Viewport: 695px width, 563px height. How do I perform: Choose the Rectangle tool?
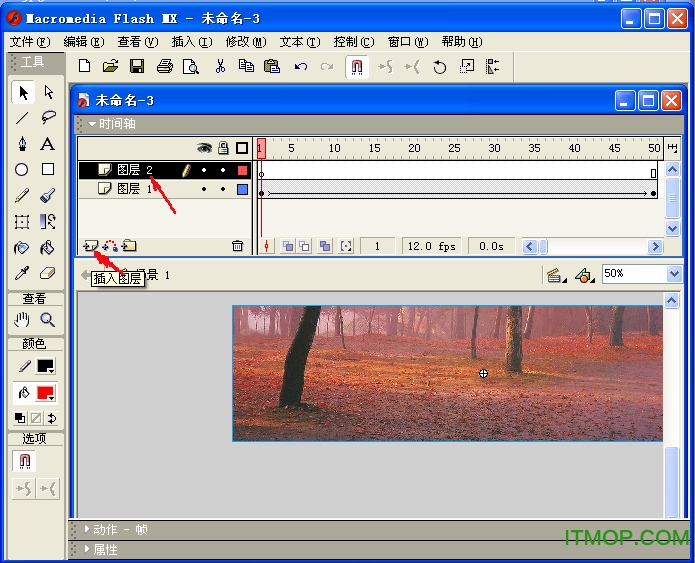point(48,169)
